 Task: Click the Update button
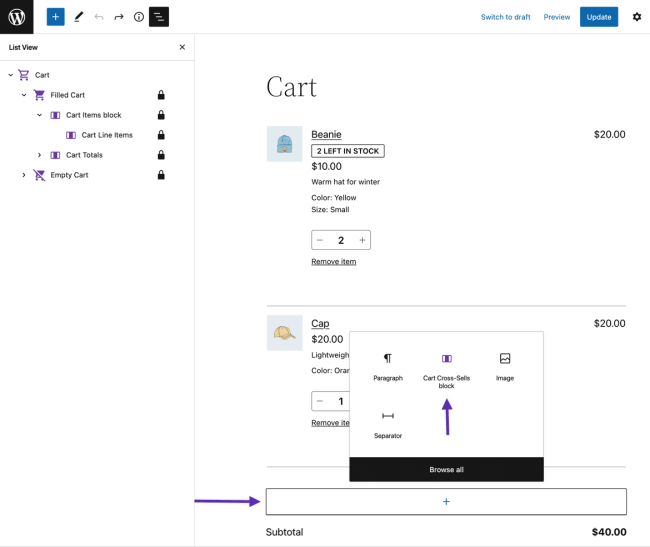tap(599, 17)
